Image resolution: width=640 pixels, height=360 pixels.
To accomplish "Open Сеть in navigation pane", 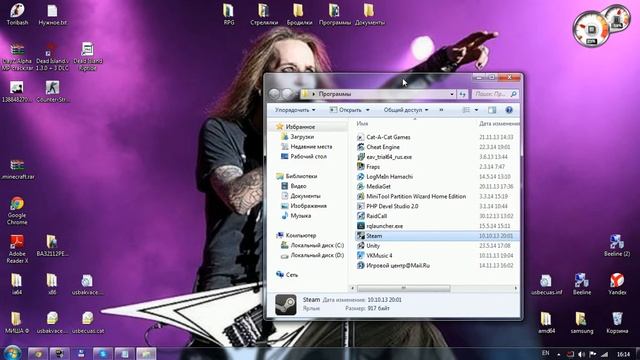I will 291,275.
